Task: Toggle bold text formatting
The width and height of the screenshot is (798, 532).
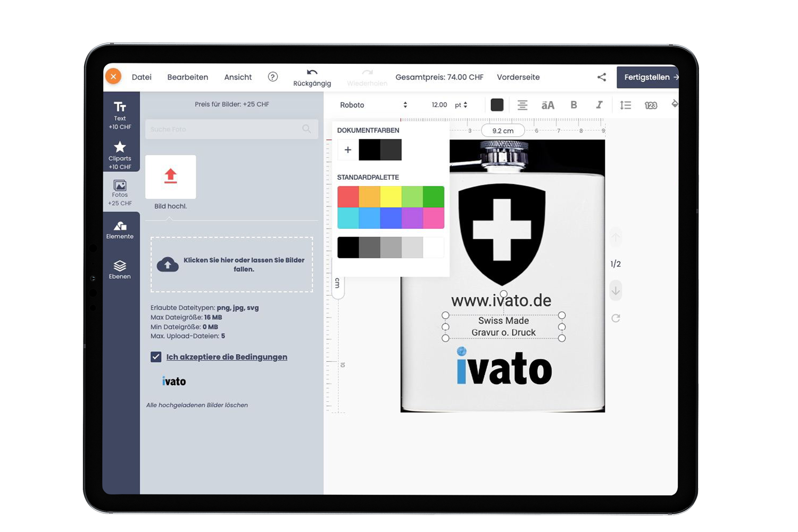Action: click(573, 105)
